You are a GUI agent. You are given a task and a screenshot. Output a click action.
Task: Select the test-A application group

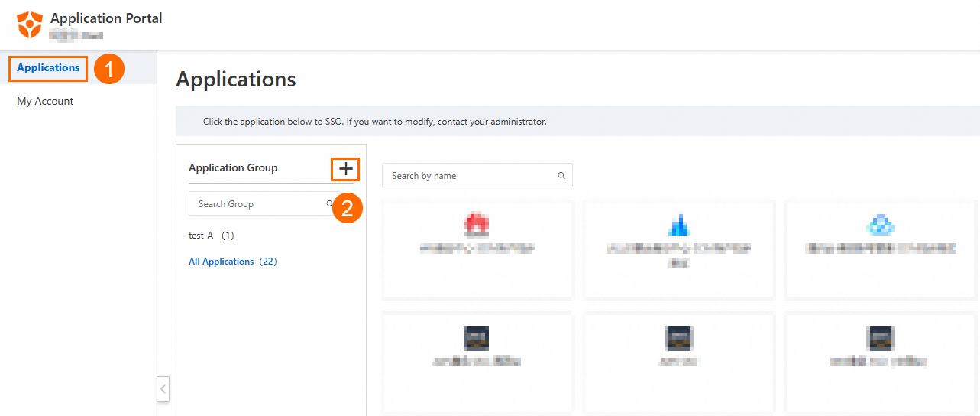point(212,236)
